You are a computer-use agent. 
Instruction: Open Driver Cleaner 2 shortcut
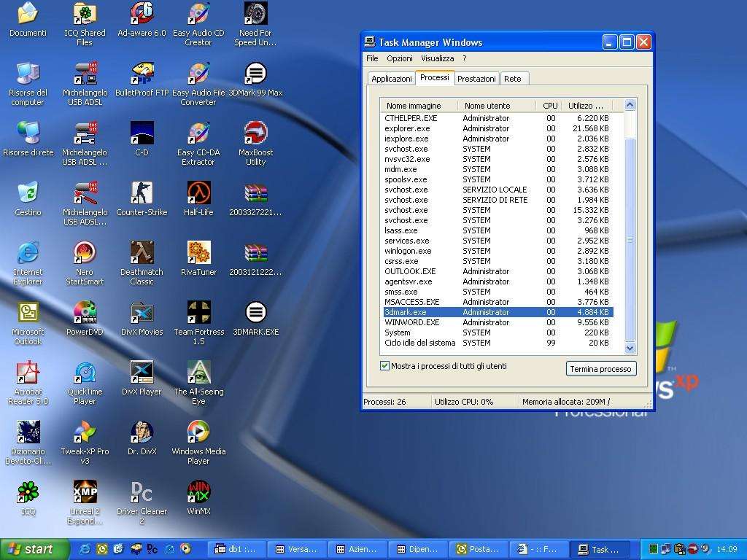click(x=142, y=503)
